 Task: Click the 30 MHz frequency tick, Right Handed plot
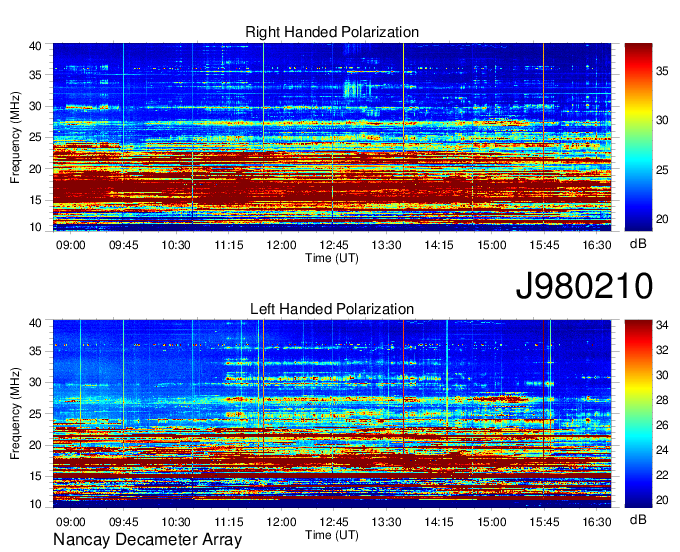click(x=35, y=106)
